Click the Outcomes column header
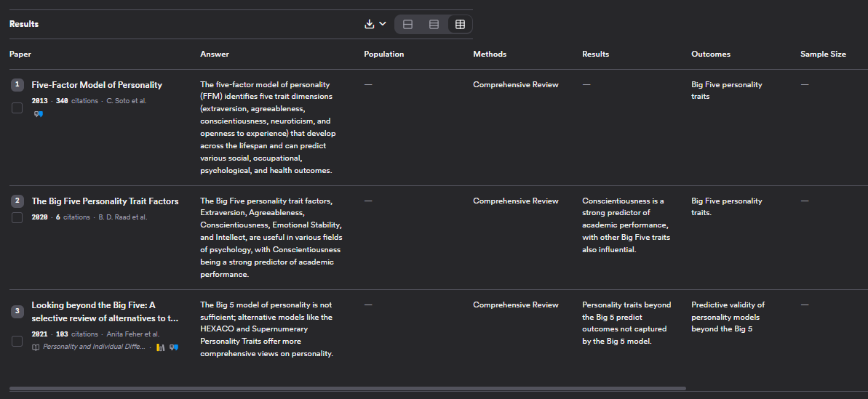Screen dimensions: 868x399 click(710, 55)
